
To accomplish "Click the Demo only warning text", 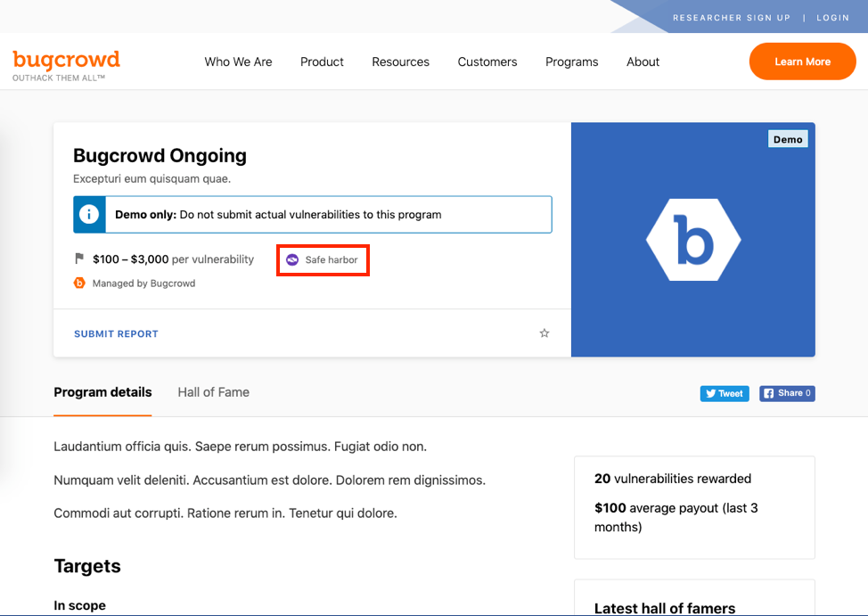I will pyautogui.click(x=278, y=215).
